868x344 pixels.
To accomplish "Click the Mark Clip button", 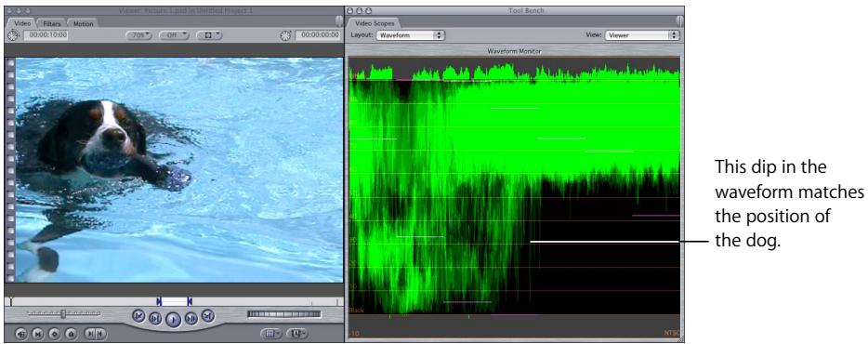I will [38, 334].
